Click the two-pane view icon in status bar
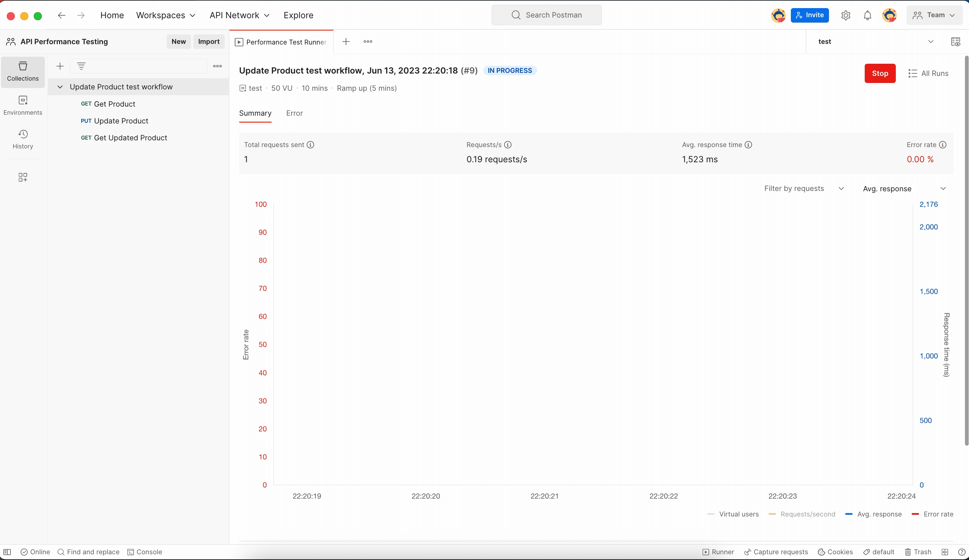Screen dimensions: 969x560 (x=945, y=552)
